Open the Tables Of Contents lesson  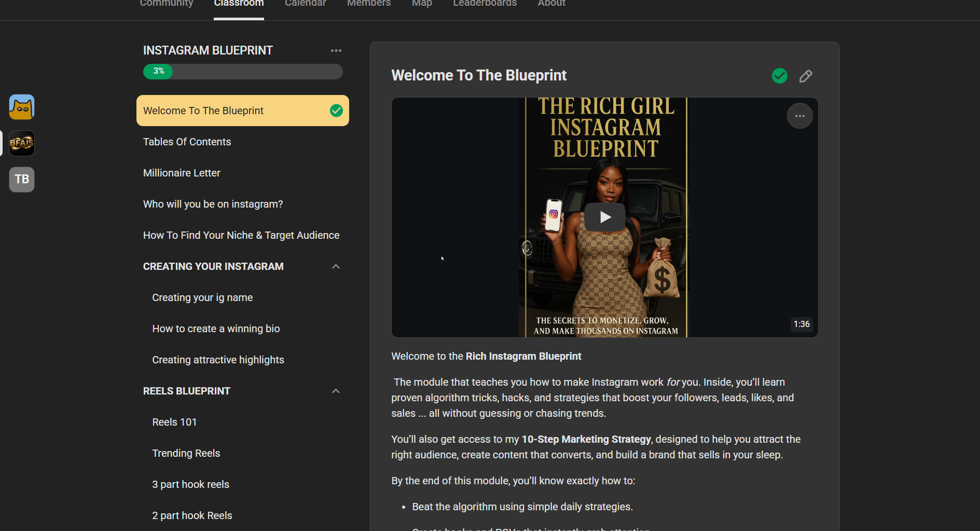pyautogui.click(x=243, y=142)
